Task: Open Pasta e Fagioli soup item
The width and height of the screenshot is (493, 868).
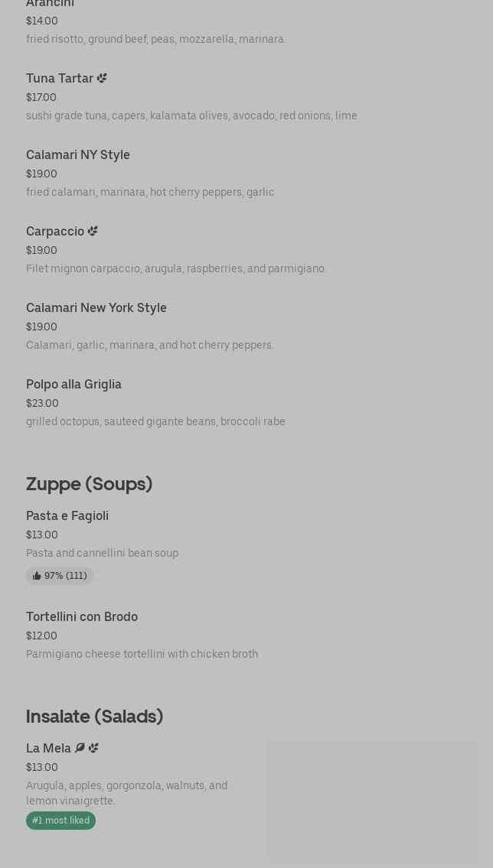Action: [67, 515]
